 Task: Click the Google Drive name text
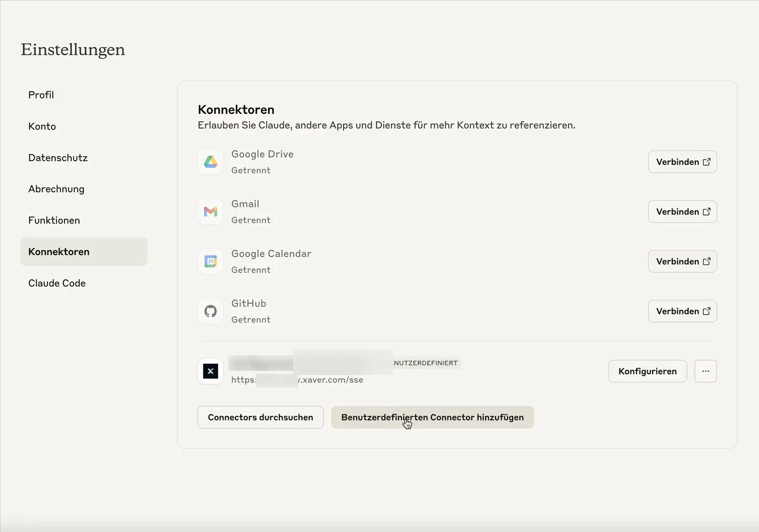pyautogui.click(x=262, y=154)
